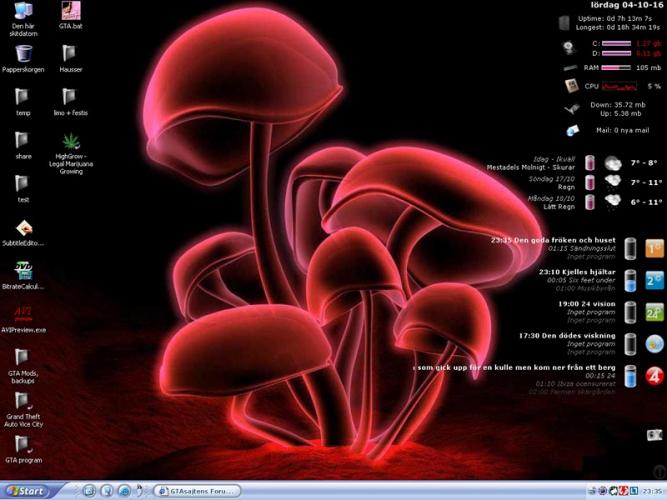Click the C: drive usage bar
The width and height of the screenshot is (667, 500).
(x=616, y=44)
